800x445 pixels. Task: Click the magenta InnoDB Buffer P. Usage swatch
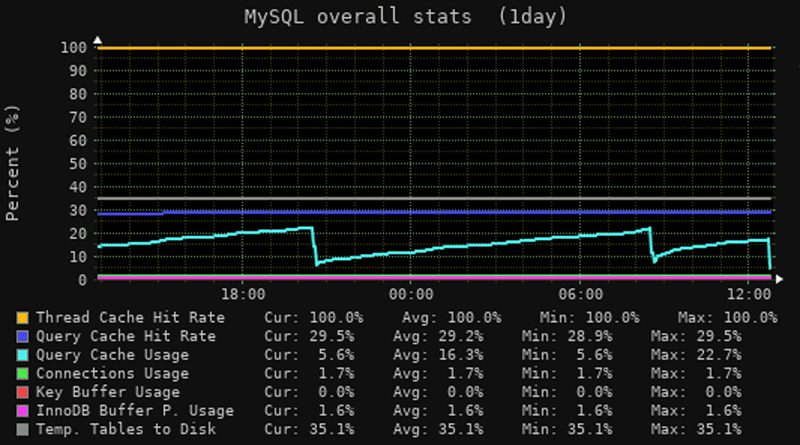22,411
